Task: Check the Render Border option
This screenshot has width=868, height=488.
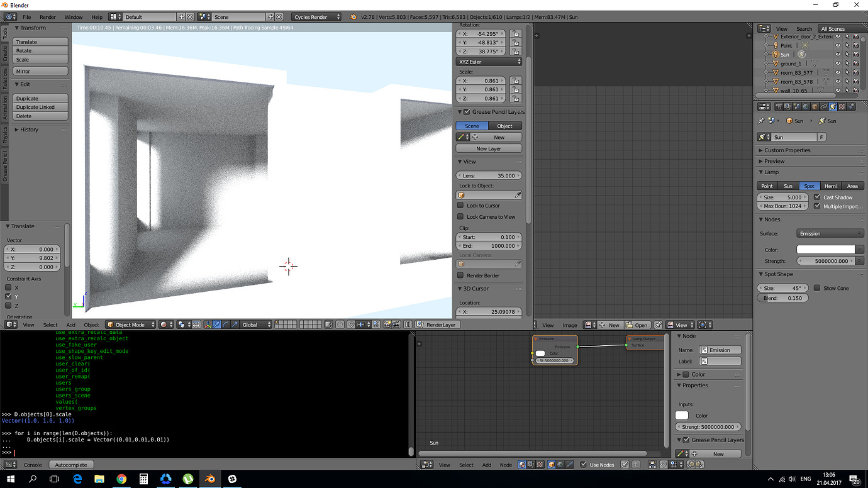Action: pyautogui.click(x=460, y=275)
